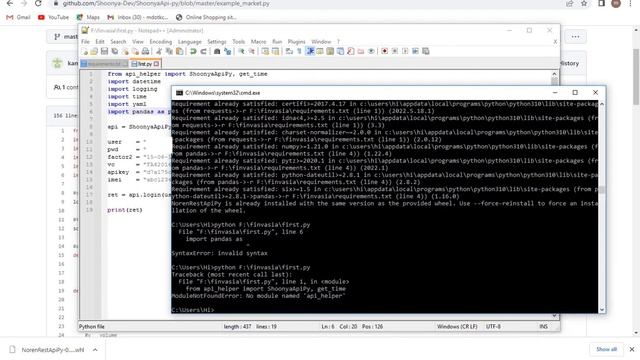Open the user-defined language dialog icon
Image resolution: width=640 pixels, height=360 pixels.
[x=320, y=51]
